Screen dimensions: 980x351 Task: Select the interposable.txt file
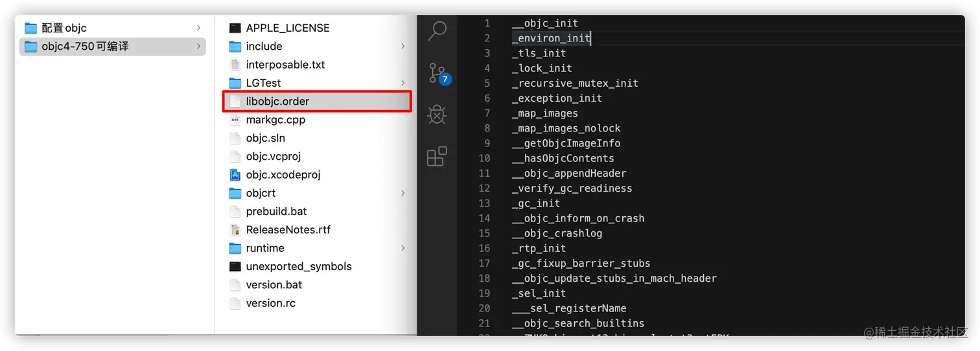pyautogui.click(x=285, y=65)
